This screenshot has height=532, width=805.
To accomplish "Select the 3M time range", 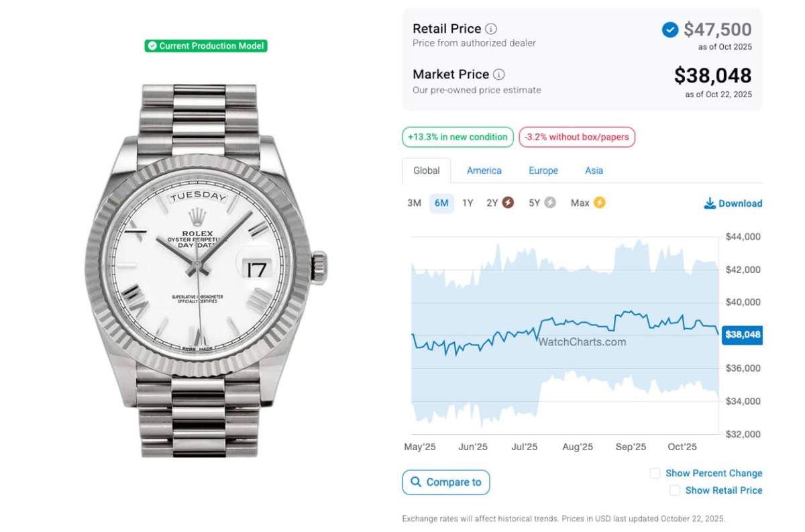I will pos(414,203).
